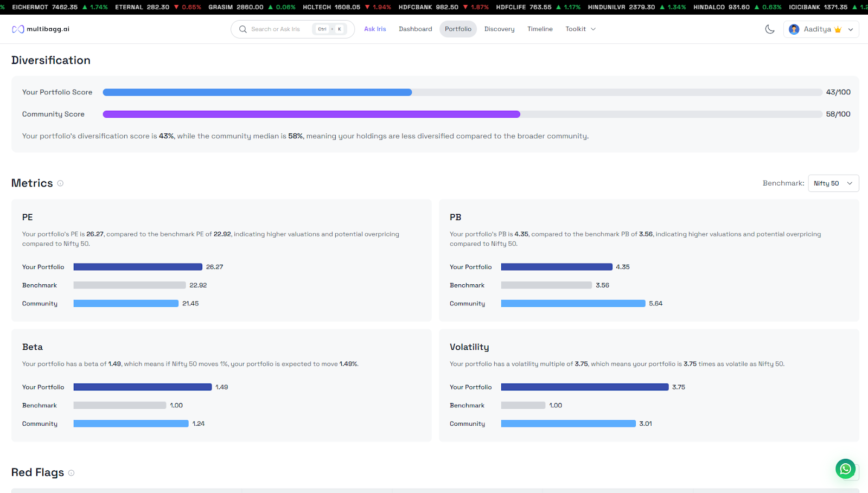The width and height of the screenshot is (868, 493).
Task: Click the Ctrl+K shortcut badge in search
Action: (x=329, y=29)
